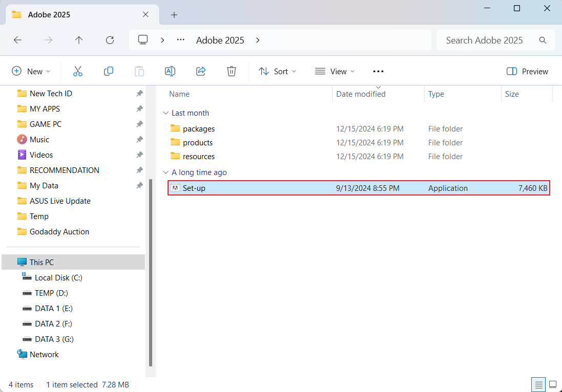The width and height of the screenshot is (562, 392).
Task: Click the Copy icon in toolbar
Action: 109,71
